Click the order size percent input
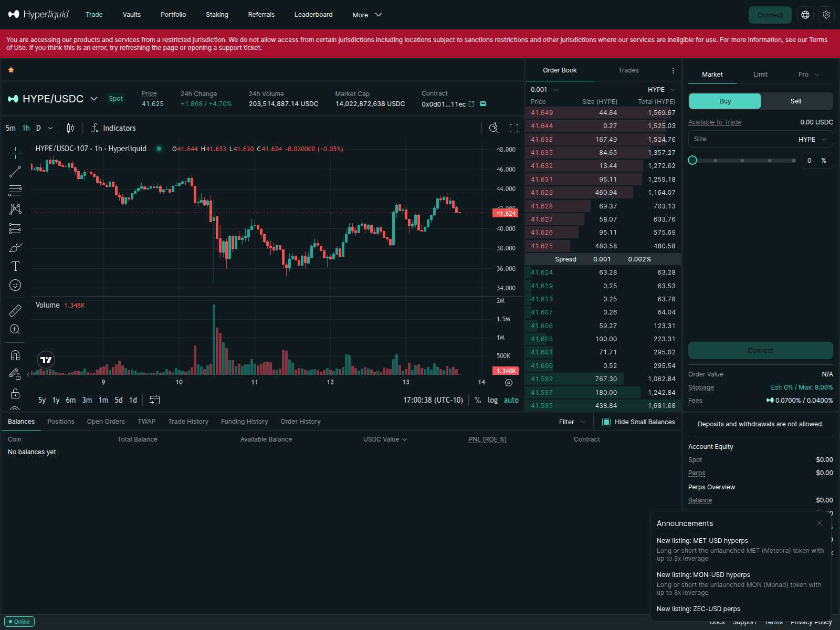Screen dimensions: 840x630 [817, 161]
